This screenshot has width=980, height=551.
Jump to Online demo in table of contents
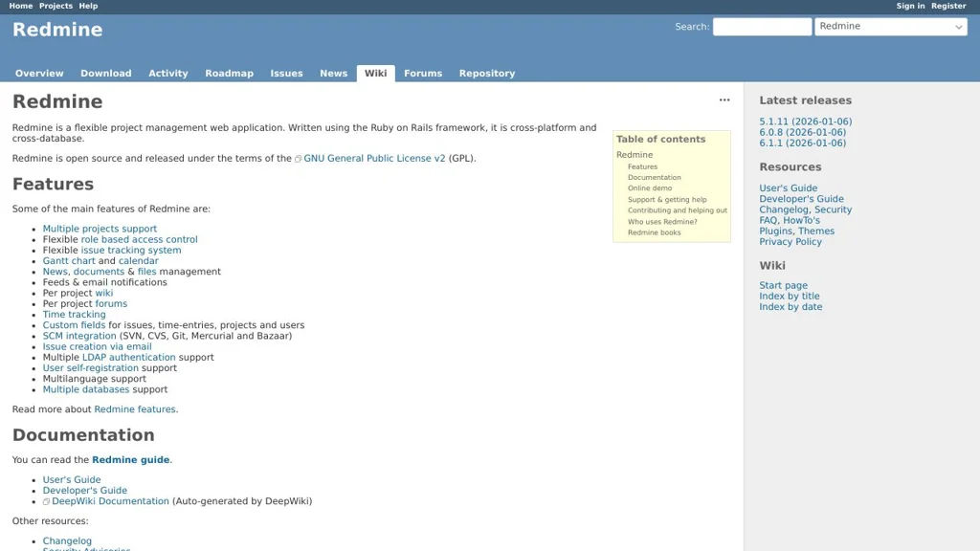[x=650, y=188]
